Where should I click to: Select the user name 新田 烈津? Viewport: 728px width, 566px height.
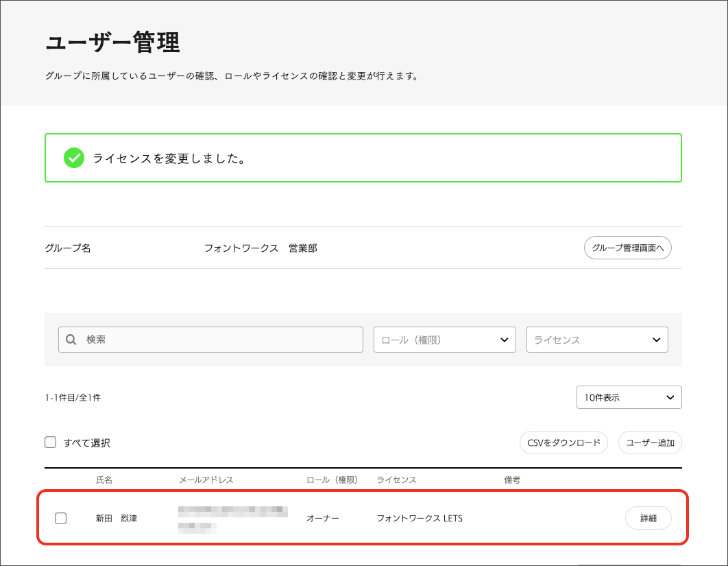point(116,518)
